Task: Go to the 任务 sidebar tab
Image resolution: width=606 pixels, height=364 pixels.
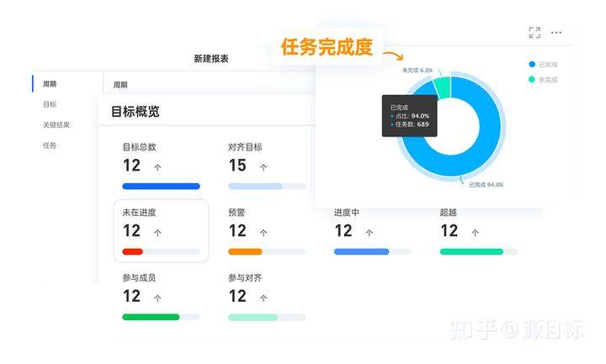Action: [x=50, y=145]
